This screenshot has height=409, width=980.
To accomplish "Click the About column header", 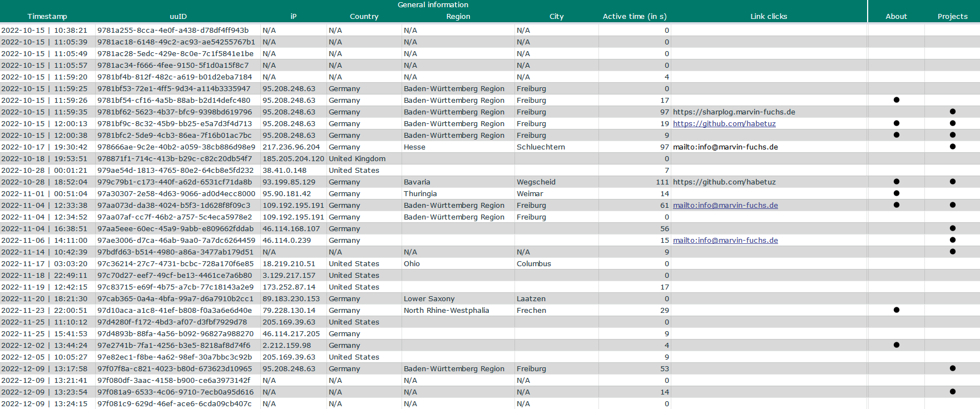I will point(895,17).
